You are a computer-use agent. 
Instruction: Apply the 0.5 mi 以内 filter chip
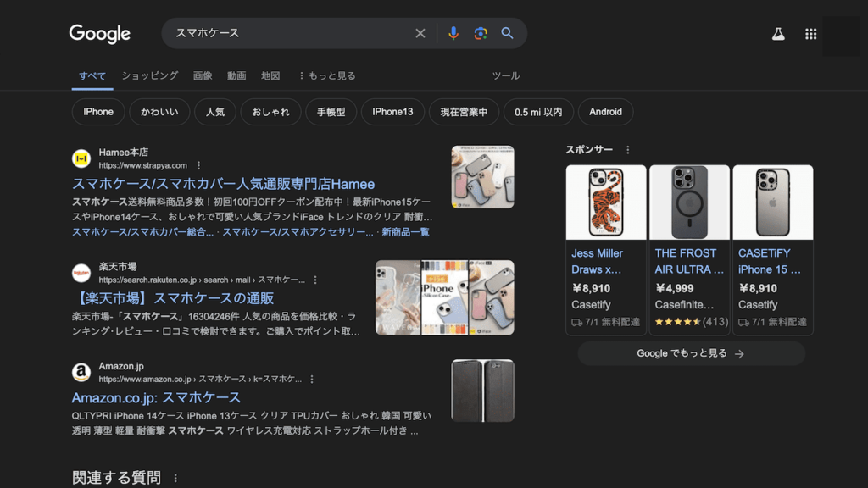[x=538, y=112]
